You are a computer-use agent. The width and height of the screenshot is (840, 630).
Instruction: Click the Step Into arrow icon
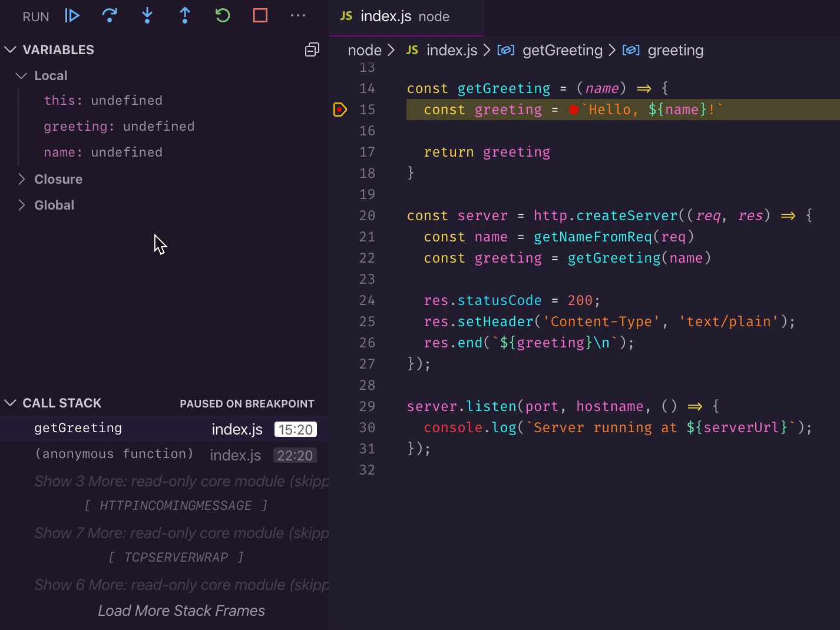(x=147, y=16)
